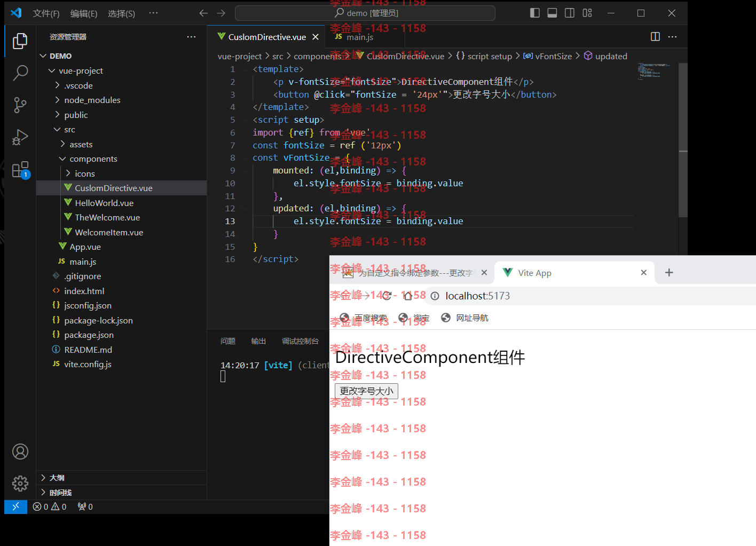
Task: Open the 文件(F) menu
Action: coord(46,13)
